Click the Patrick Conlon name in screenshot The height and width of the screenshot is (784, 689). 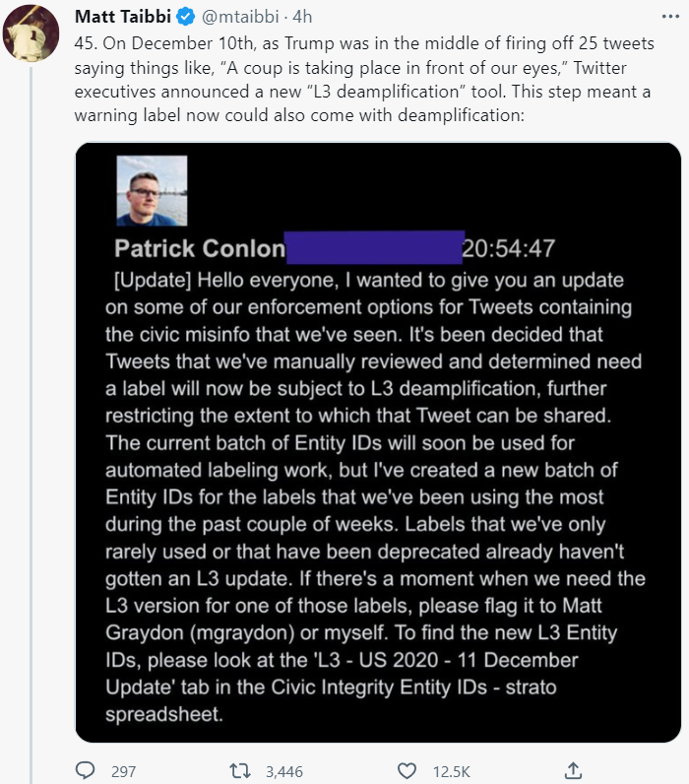click(x=200, y=248)
